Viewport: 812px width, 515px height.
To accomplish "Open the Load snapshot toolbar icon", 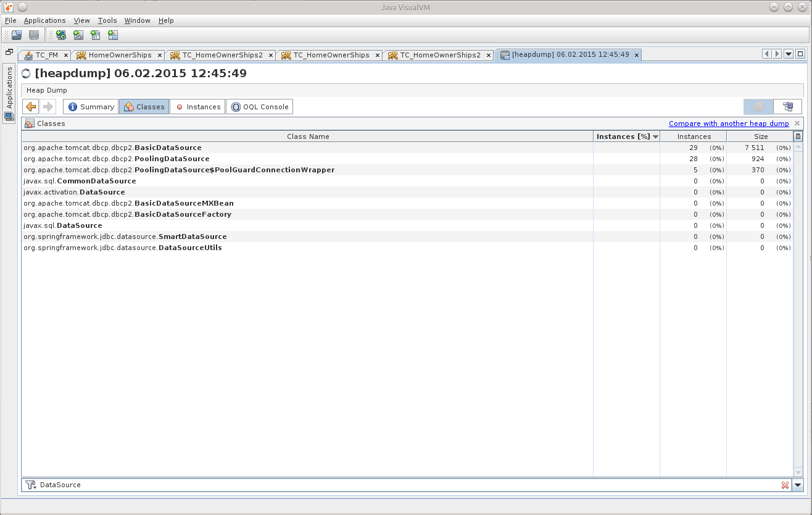I will coord(17,35).
